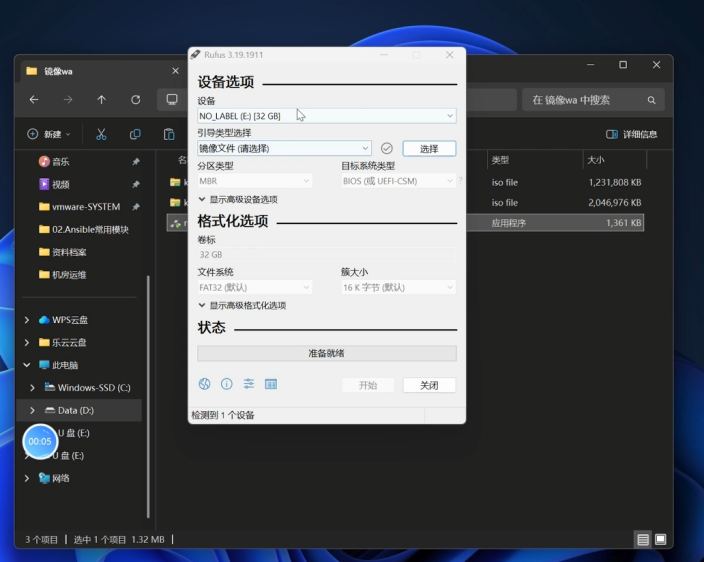Refresh the Explorer folder view
This screenshot has height=562, width=704.
(x=136, y=100)
